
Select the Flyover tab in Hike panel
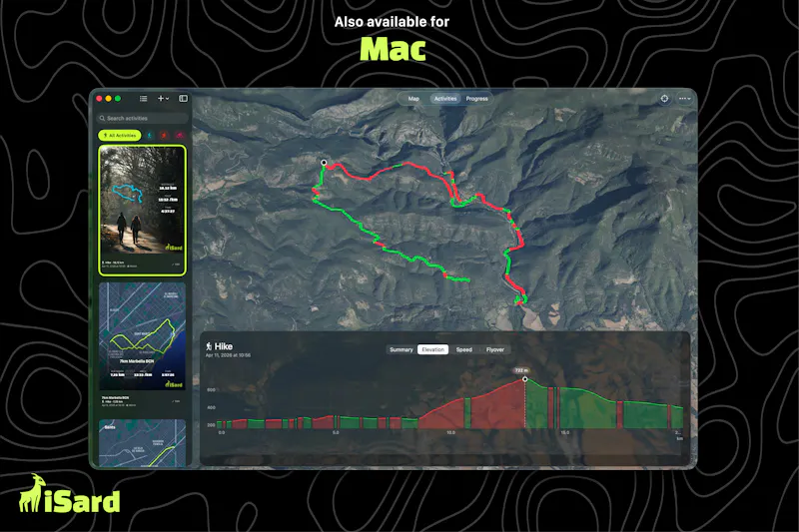[494, 349]
